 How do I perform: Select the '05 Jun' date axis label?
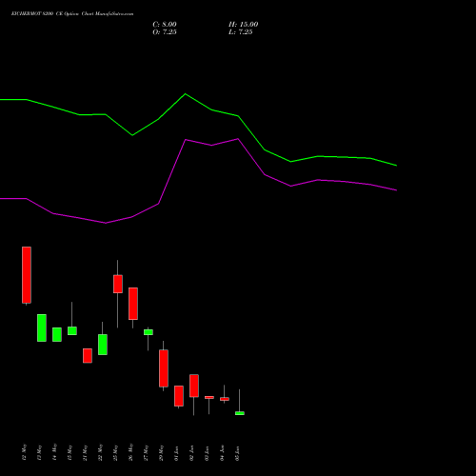(238, 453)
